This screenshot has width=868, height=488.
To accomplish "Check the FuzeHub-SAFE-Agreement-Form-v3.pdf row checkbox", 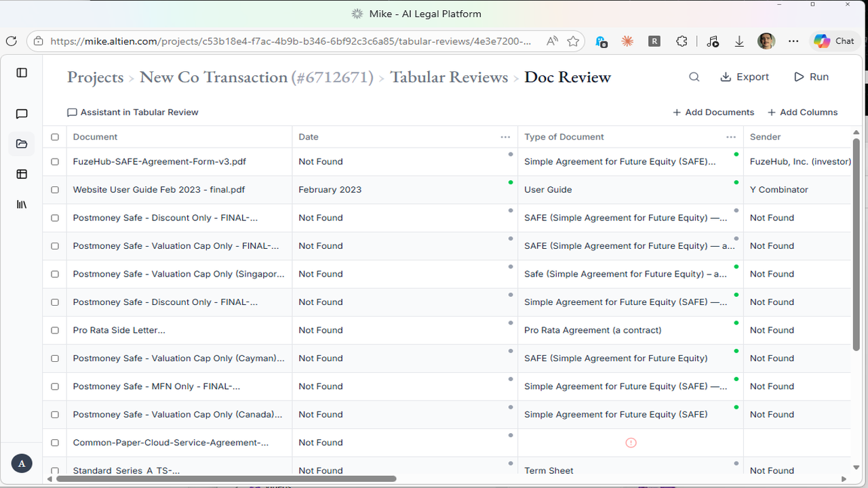I will coord(55,162).
